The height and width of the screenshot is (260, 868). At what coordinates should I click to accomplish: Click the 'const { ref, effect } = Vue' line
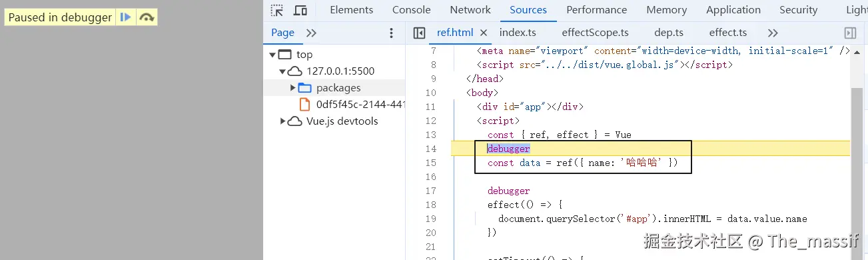pos(560,135)
